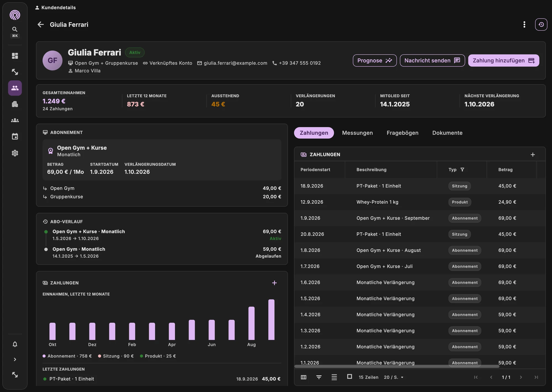
Task: Click the Typ column filter icon
Action: coord(462,170)
